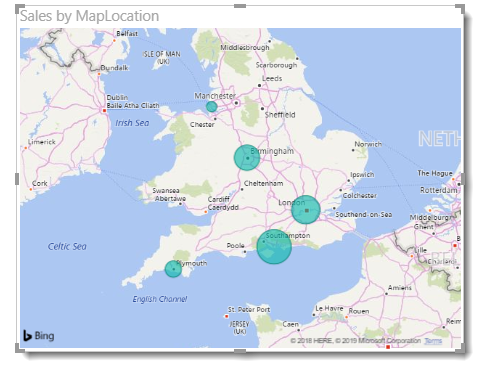Click the English Channel label
Screen dimensions: 499x380
coord(160,299)
